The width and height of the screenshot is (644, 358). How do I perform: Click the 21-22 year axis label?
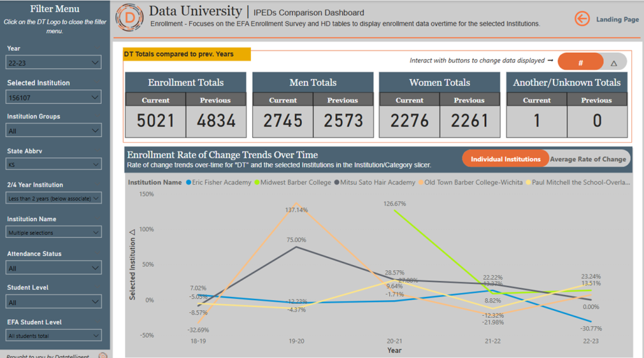pyautogui.click(x=493, y=341)
